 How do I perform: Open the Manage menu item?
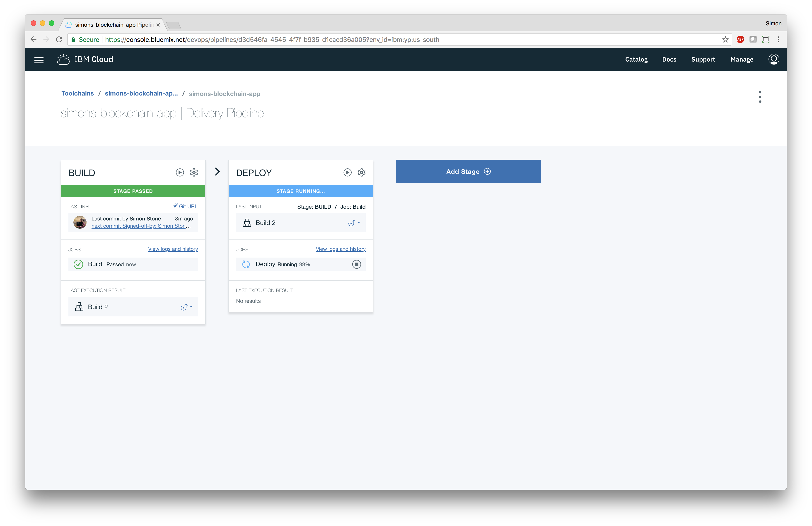click(742, 59)
